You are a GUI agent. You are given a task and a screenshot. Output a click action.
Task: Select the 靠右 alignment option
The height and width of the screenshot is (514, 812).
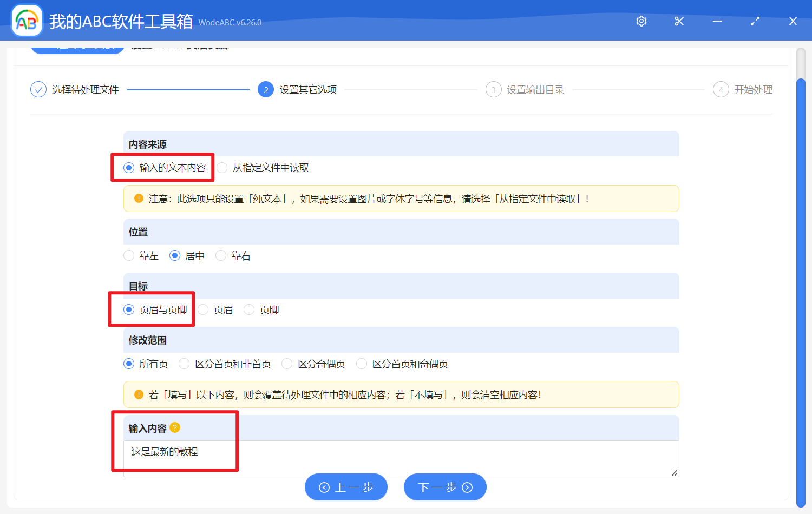pyautogui.click(x=220, y=255)
